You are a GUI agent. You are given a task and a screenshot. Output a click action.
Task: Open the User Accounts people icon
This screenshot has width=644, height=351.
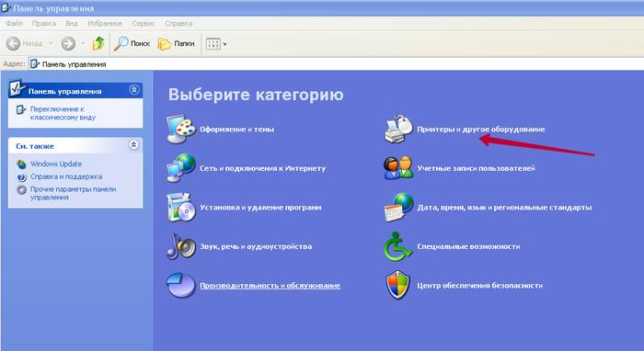tap(398, 168)
